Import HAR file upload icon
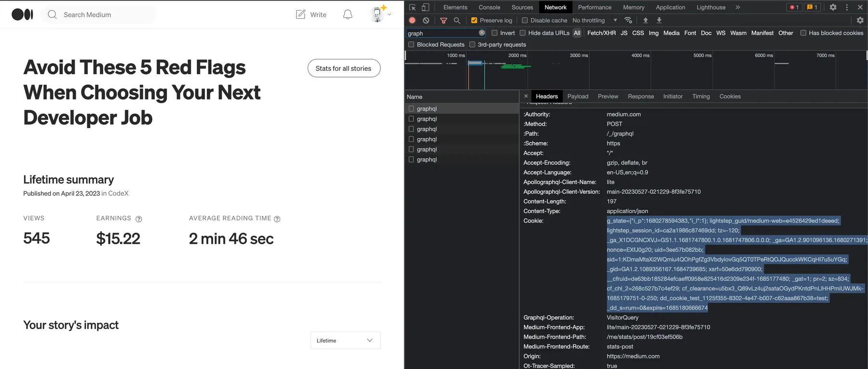Viewport: 868px width, 369px height. coord(646,20)
